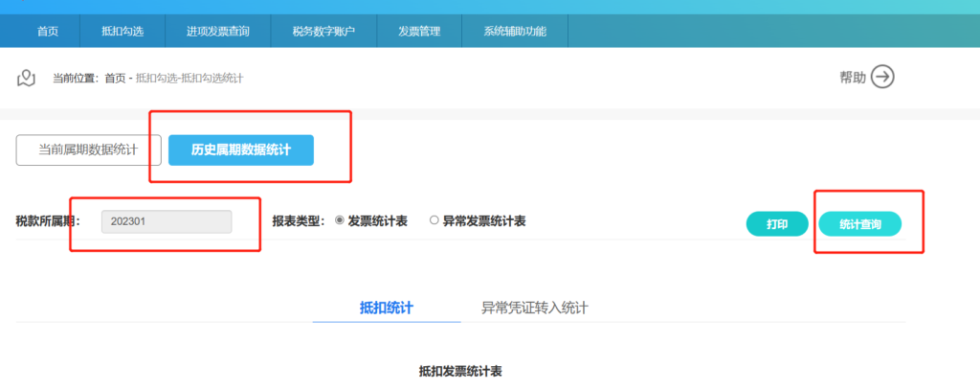Click the 统计查询 button

pos(860,224)
